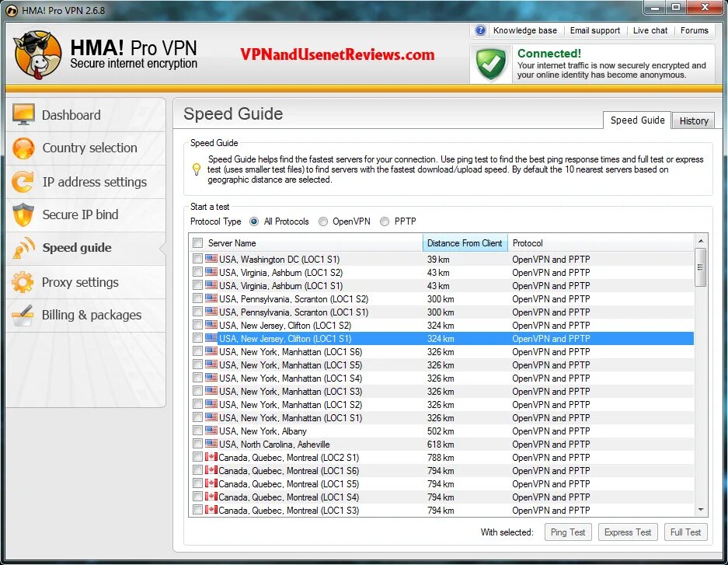Click the Dashboard monitor icon
728x565 pixels.
23,114
